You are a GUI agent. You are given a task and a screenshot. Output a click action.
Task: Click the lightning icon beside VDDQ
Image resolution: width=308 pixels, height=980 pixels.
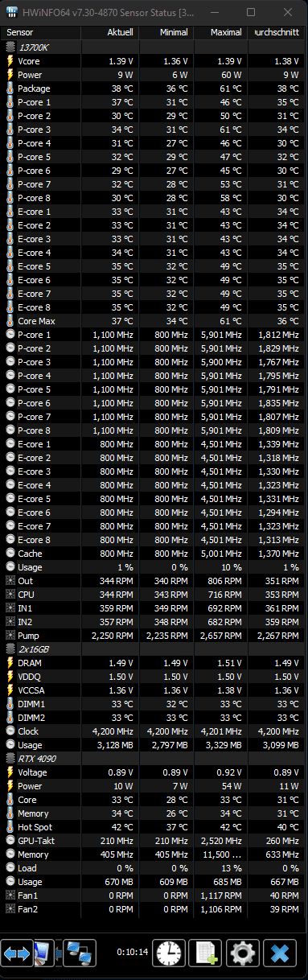click(10, 677)
